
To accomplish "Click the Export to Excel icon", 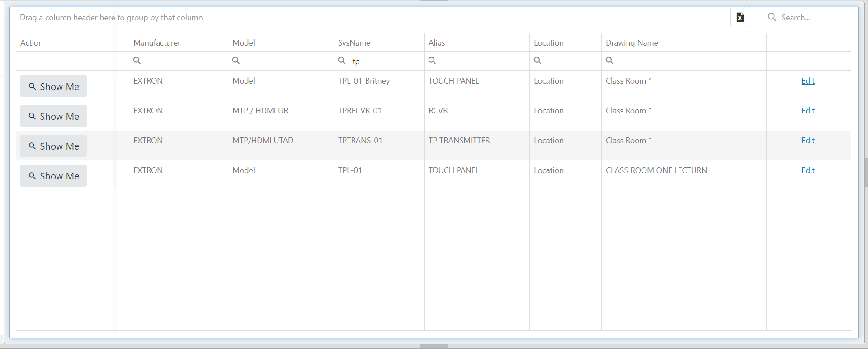I will coord(740,17).
